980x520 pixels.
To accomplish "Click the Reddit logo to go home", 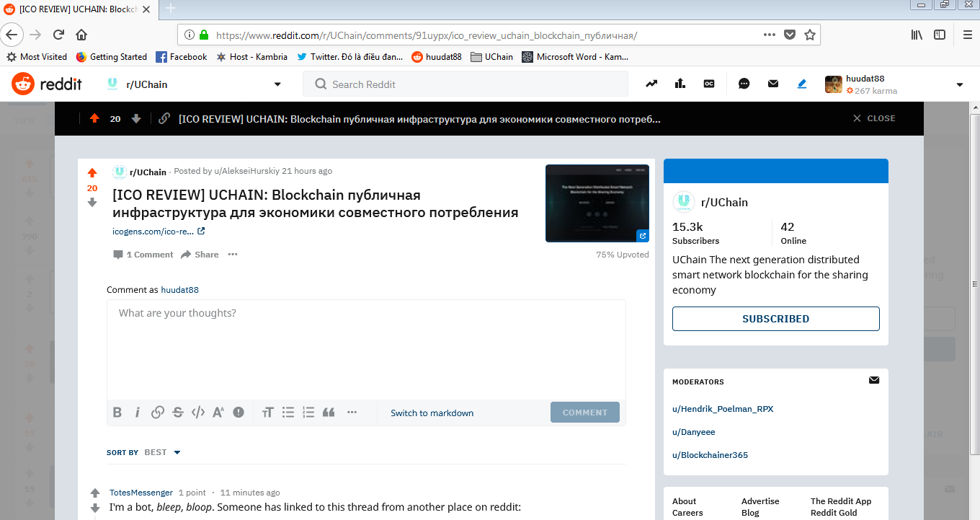I will coord(47,84).
